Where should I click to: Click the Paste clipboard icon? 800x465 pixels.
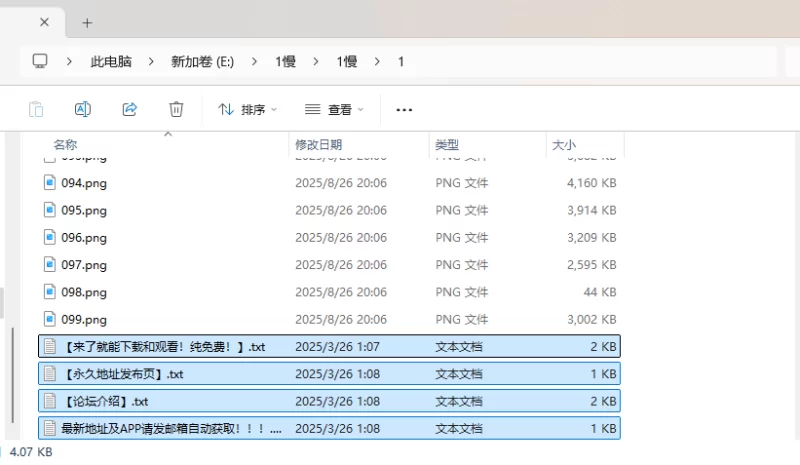[x=36, y=109]
